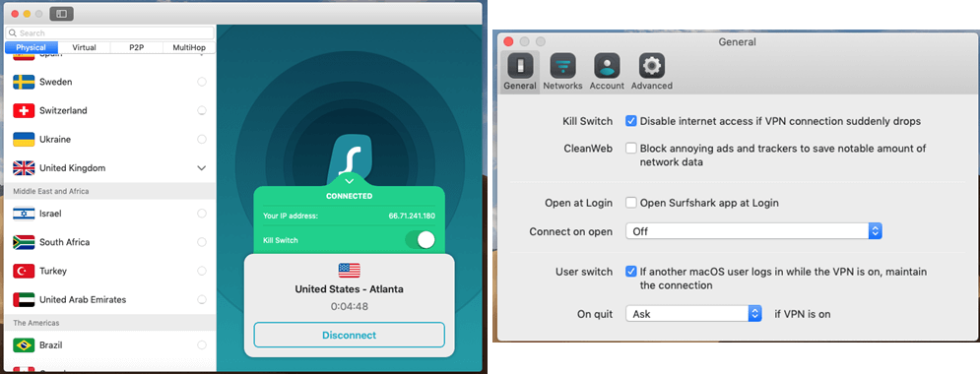Select the Switzerland radio button
Viewport: 980px width, 374px height.
tap(202, 110)
